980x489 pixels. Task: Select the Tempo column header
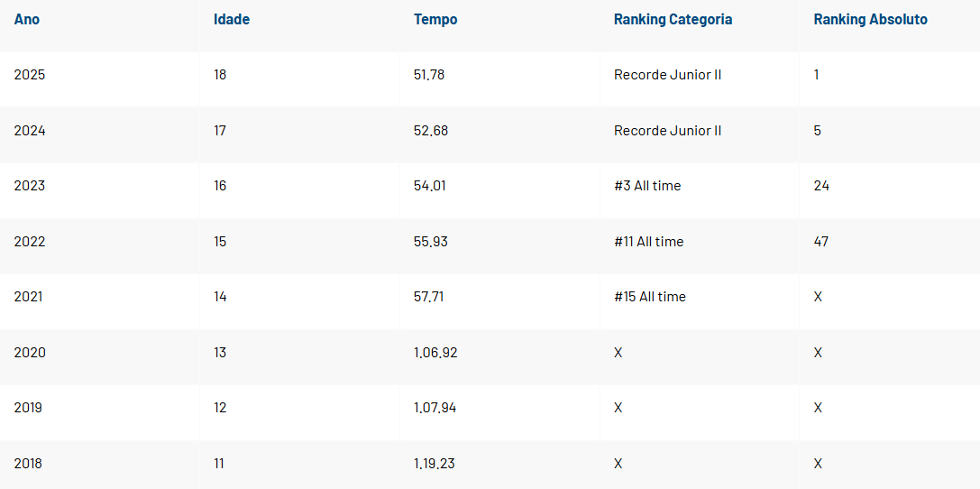click(435, 20)
